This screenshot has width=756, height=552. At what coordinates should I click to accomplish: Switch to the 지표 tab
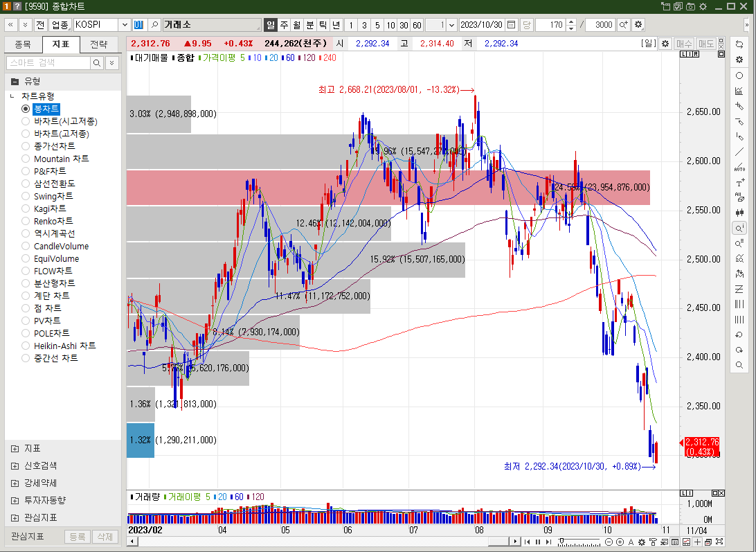coord(61,44)
